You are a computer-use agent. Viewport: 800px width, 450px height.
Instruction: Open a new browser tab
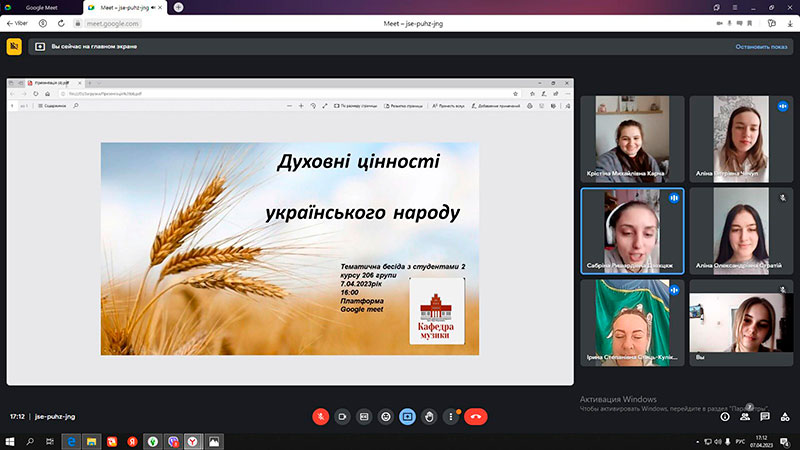(x=178, y=8)
